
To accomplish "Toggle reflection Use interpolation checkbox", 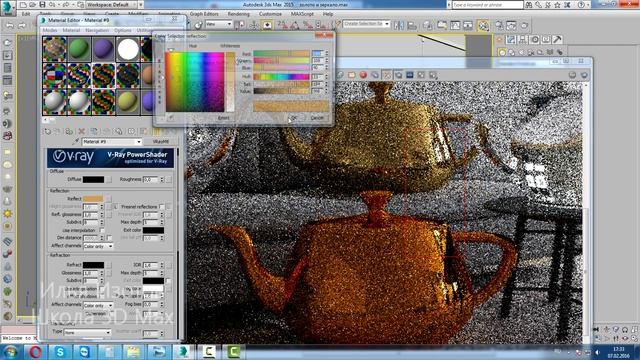I will pyautogui.click(x=102, y=230).
